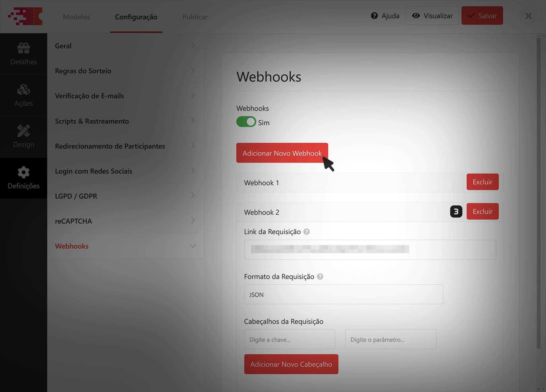The height and width of the screenshot is (392, 546).
Task: Delete Webhook 2 with Excluir
Action: (x=483, y=211)
